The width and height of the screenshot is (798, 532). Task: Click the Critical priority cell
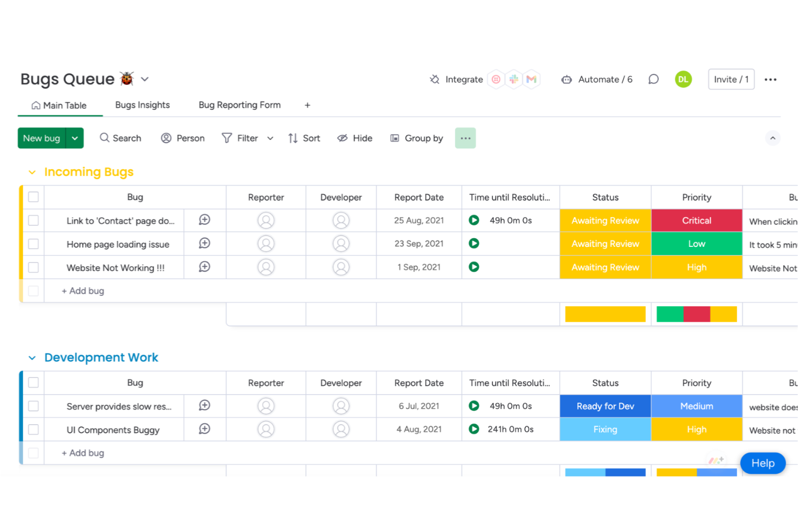click(696, 220)
